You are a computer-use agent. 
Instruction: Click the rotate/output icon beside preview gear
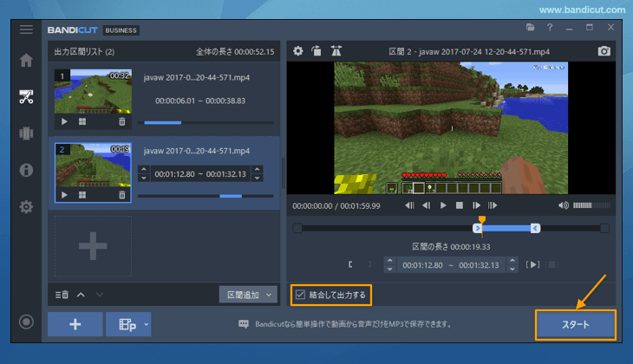click(x=316, y=51)
